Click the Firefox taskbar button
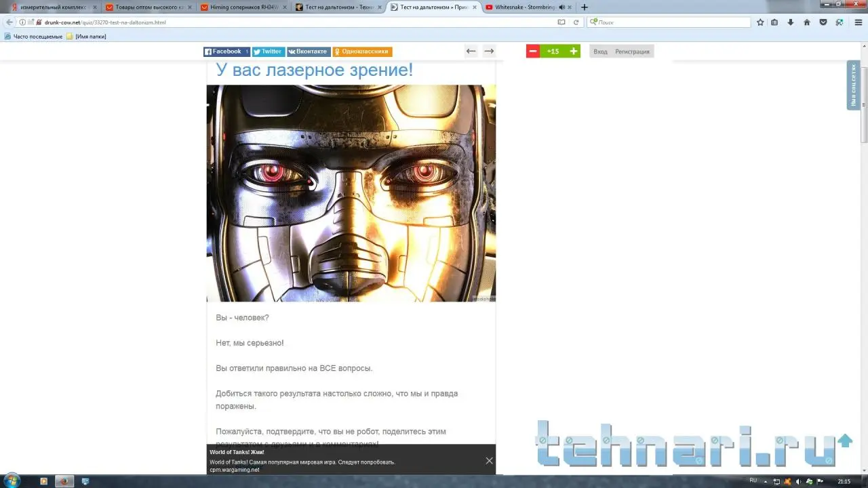This screenshot has width=868, height=488. pos(64,481)
